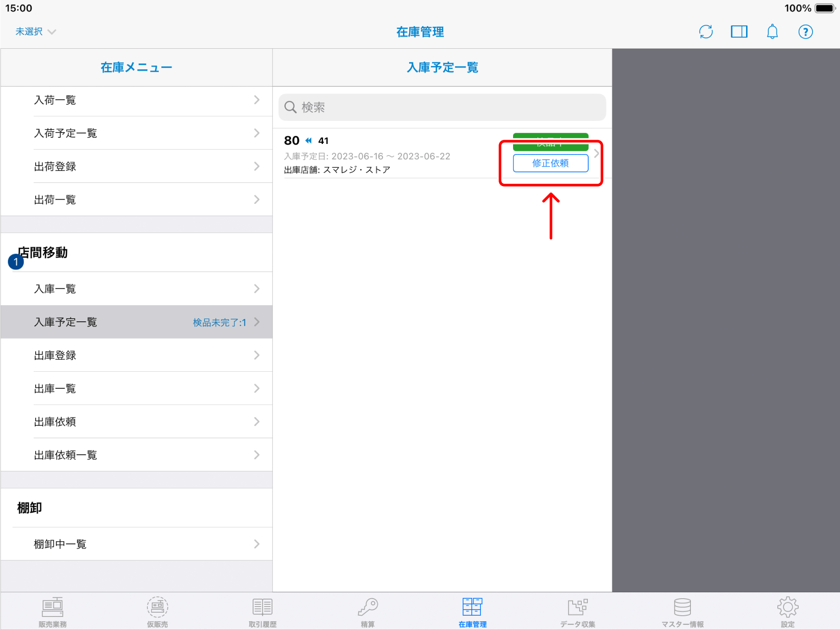Tap the refresh sync icon
Image resolution: width=840 pixels, height=630 pixels.
point(706,32)
